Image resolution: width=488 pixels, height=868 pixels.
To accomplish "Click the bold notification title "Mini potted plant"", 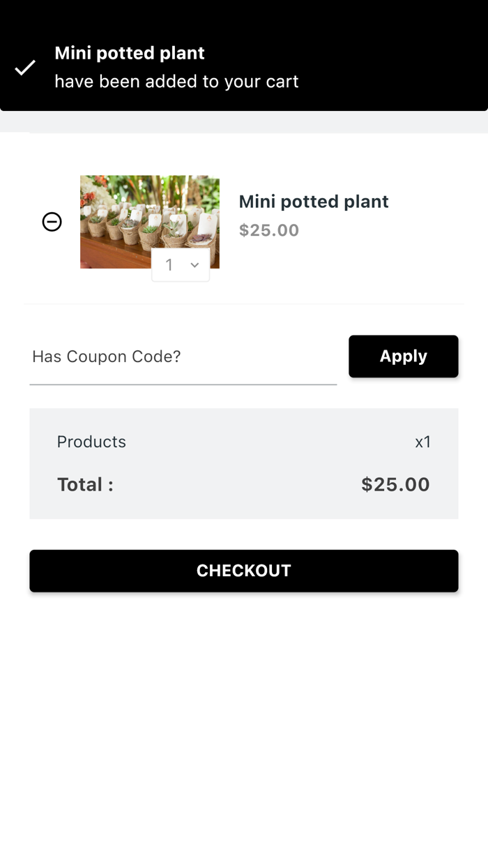I will coord(130,53).
